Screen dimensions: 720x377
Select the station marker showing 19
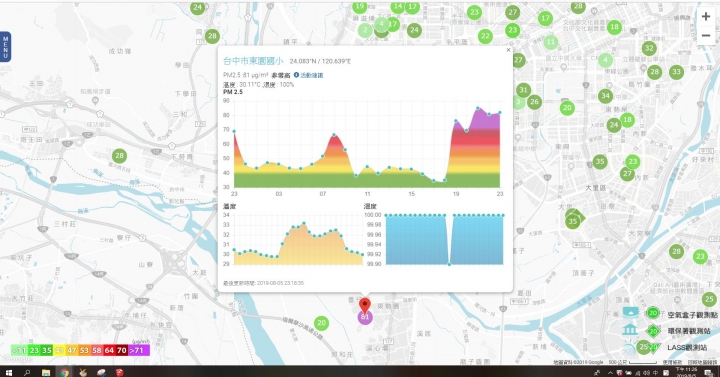(360, 7)
